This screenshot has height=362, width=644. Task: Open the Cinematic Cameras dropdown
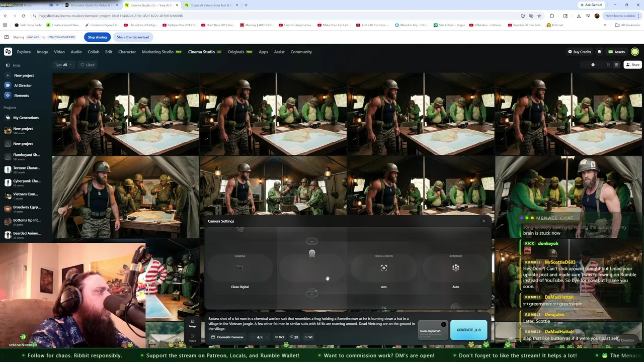227,337
